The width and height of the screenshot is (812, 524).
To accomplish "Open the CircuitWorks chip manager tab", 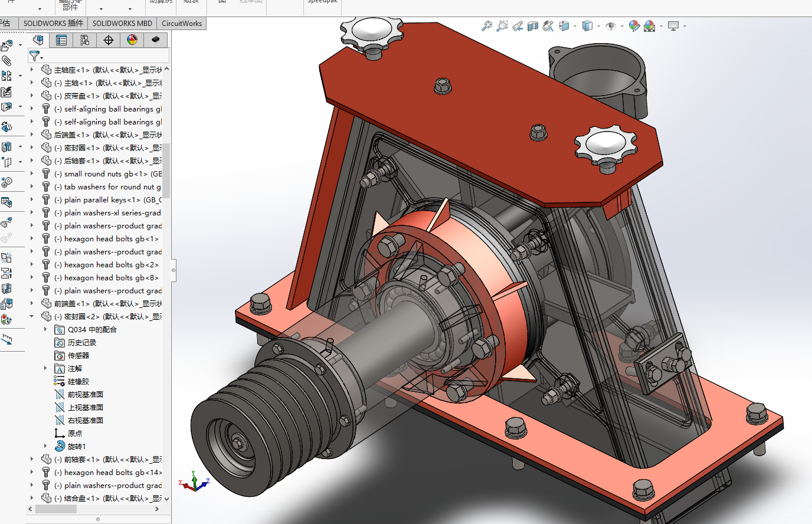I will [x=156, y=40].
